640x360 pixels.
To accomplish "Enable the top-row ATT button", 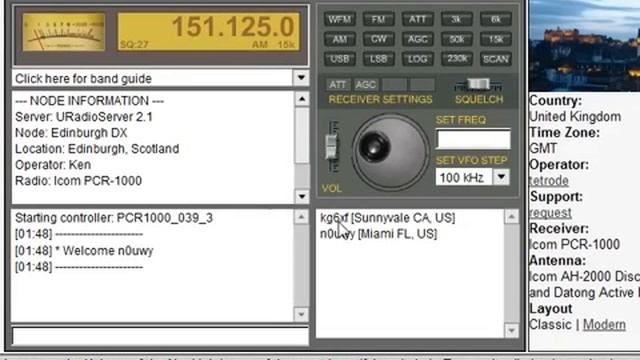I will click(x=417, y=19).
